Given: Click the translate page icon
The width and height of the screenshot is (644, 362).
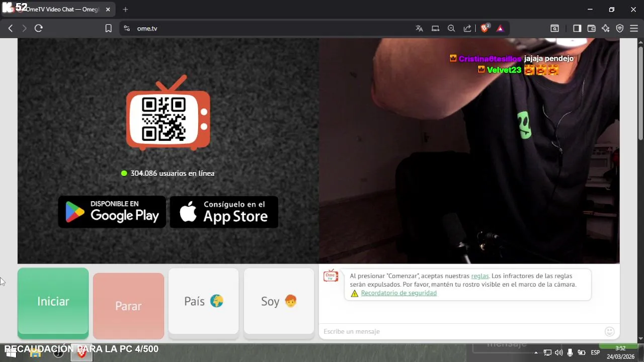Looking at the screenshot, I should [x=419, y=29].
